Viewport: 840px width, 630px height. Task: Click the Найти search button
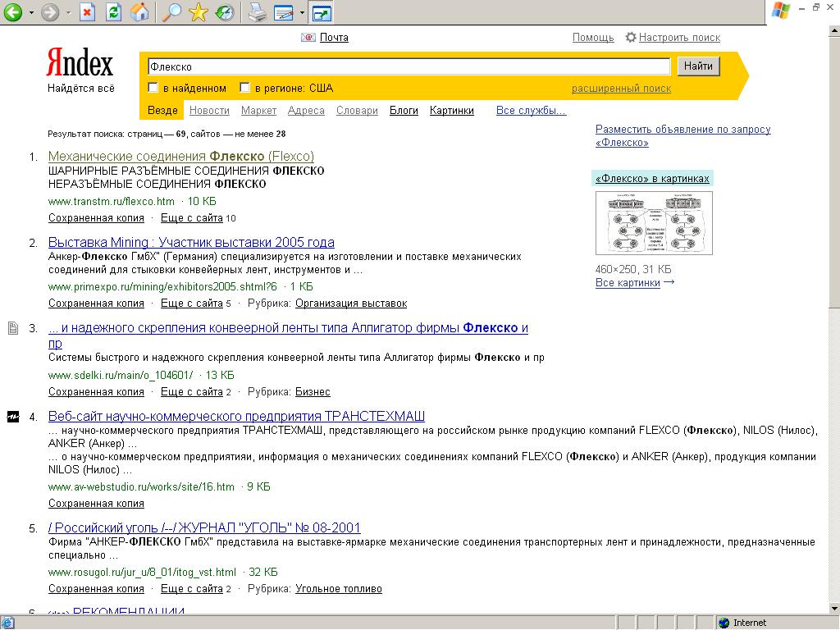[698, 66]
